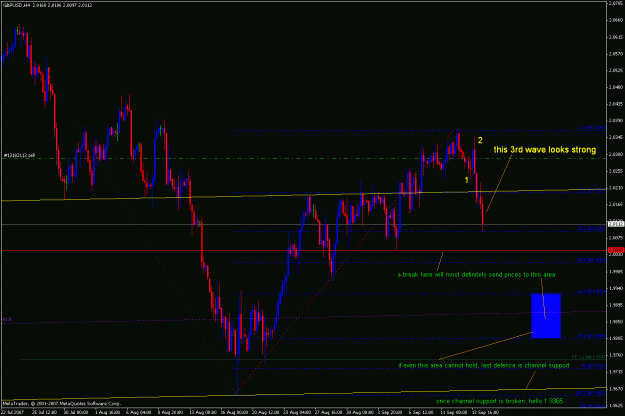Image resolution: width=625 pixels, height=416 pixels.
Task: Click the 2.0210 price scale label
Action: click(616, 187)
